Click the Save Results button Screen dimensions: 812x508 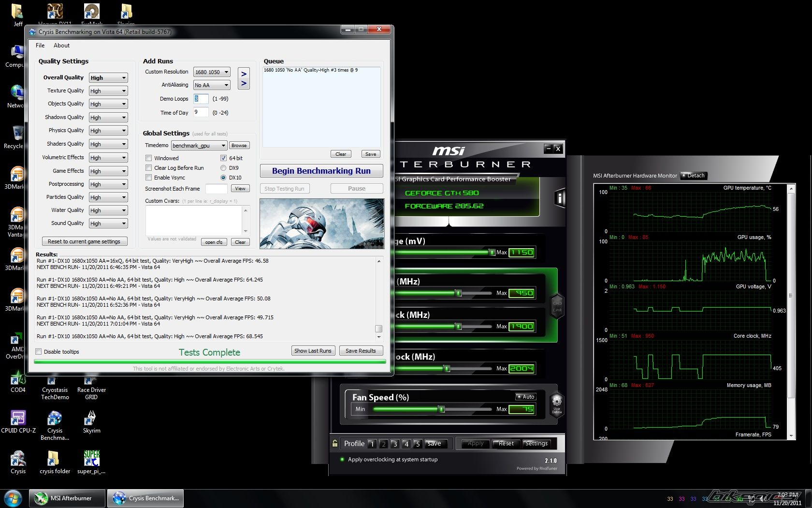click(361, 351)
